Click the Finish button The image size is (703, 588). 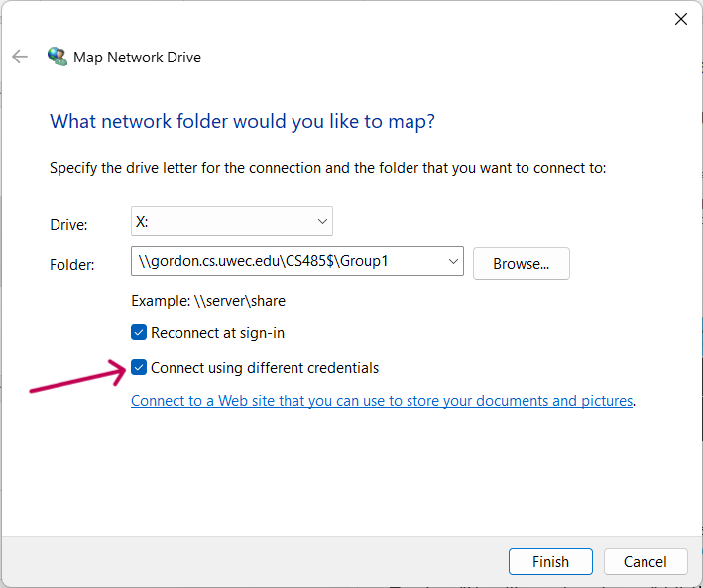pyautogui.click(x=550, y=561)
